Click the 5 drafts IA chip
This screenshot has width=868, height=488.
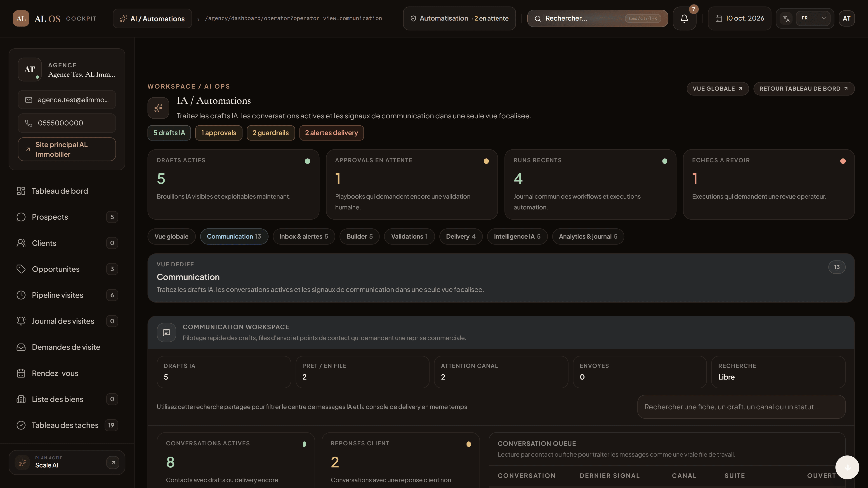[169, 133]
